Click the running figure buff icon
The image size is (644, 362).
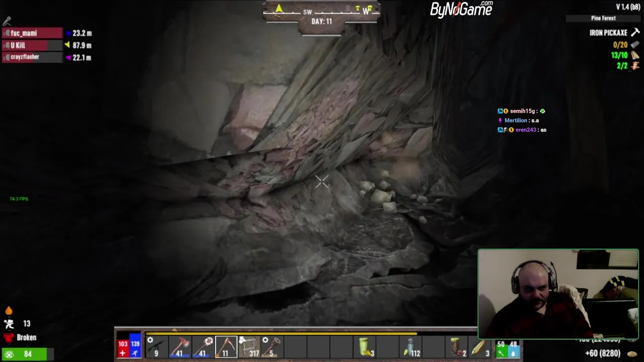click(9, 324)
